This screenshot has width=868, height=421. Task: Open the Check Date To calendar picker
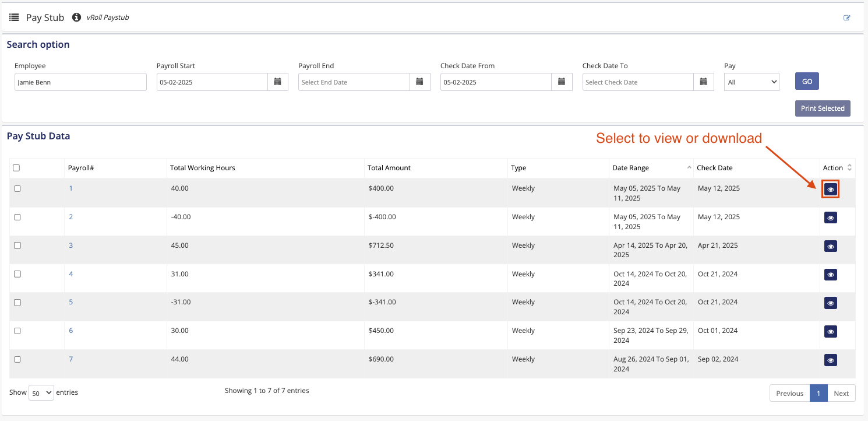704,82
